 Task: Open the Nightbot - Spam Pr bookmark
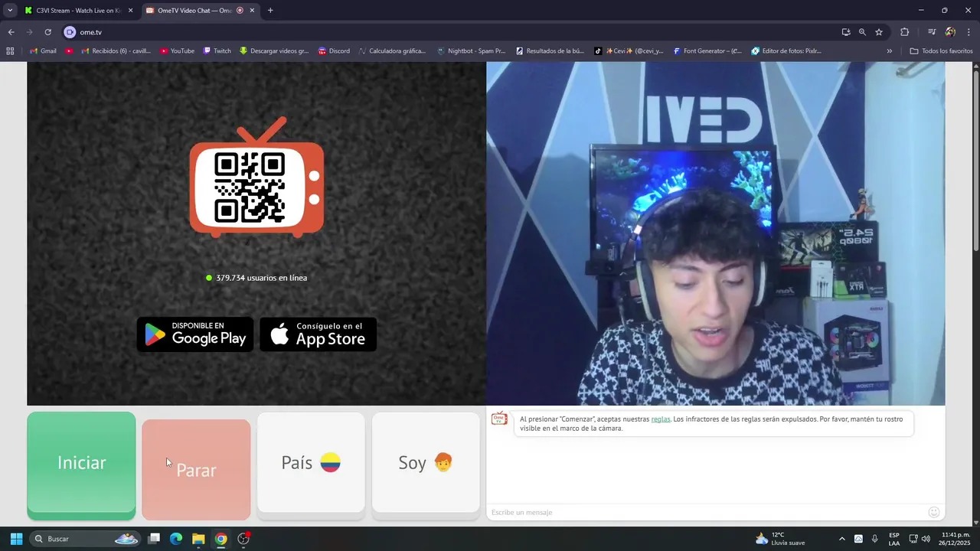(471, 51)
